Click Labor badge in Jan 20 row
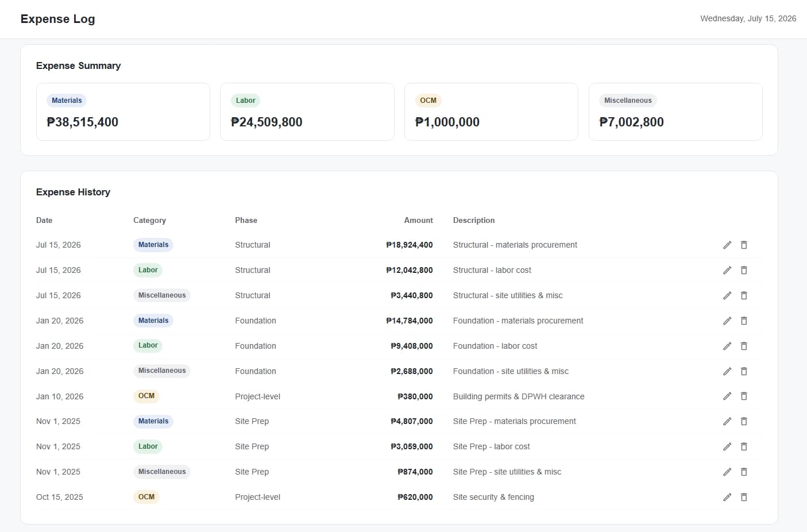Image resolution: width=807 pixels, height=532 pixels. [148, 345]
